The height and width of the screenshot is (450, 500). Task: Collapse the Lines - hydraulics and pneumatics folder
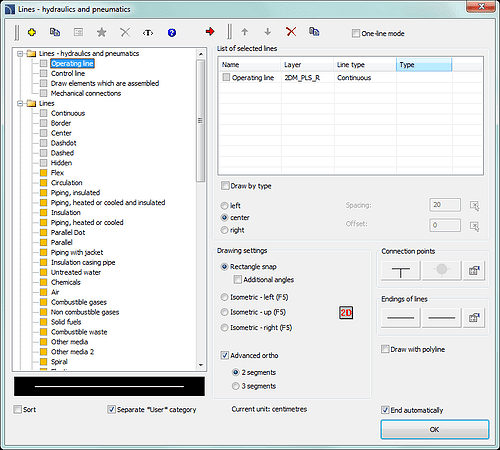pos(20,53)
